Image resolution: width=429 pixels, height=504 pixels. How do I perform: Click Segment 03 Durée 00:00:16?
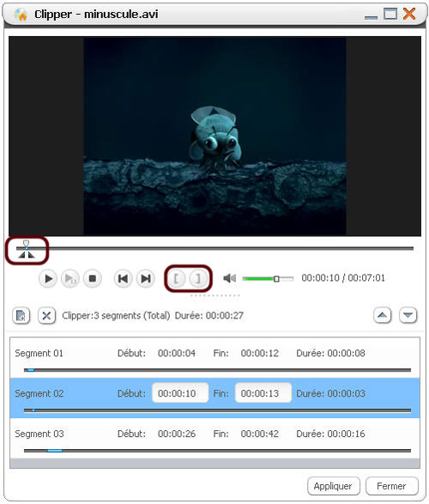[330, 434]
